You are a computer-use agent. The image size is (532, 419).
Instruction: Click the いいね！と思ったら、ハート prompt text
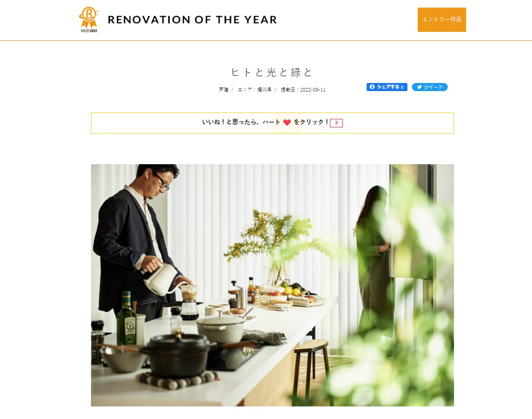(241, 122)
